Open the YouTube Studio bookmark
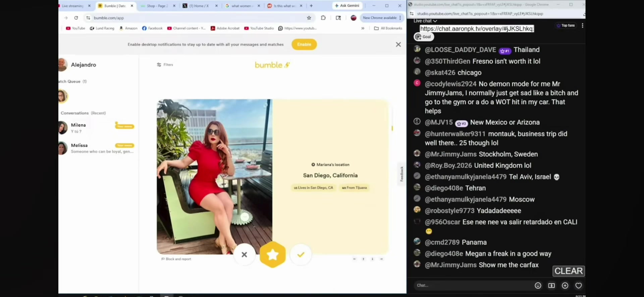This screenshot has width=644, height=297. (259, 28)
